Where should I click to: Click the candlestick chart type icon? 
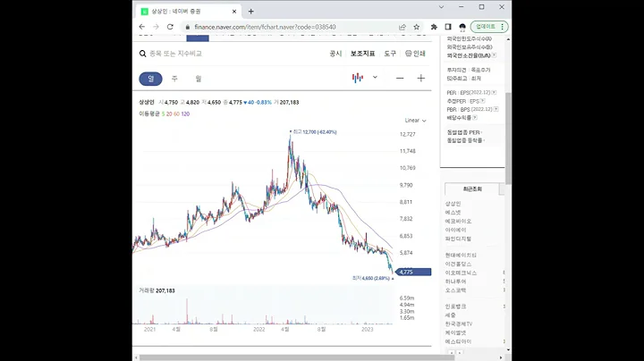(358, 78)
